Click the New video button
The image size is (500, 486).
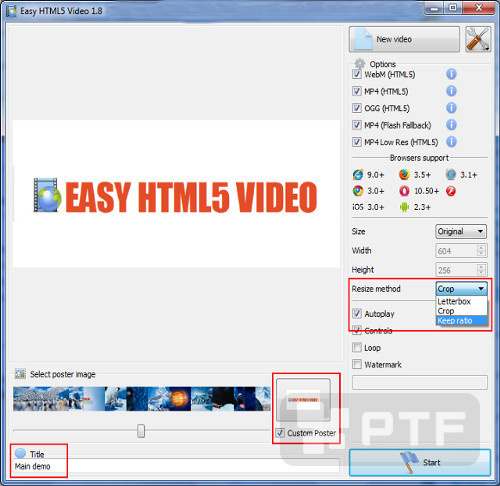click(404, 39)
